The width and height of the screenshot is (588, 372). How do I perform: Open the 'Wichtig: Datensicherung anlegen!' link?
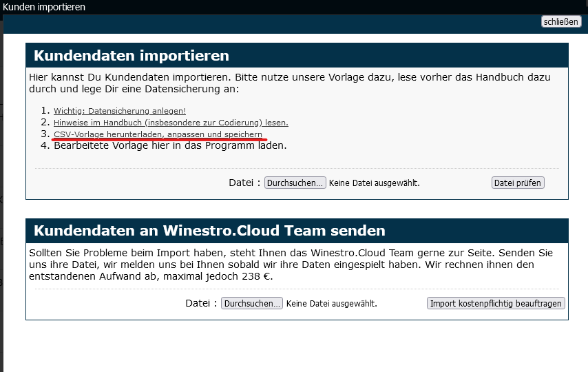(x=120, y=111)
